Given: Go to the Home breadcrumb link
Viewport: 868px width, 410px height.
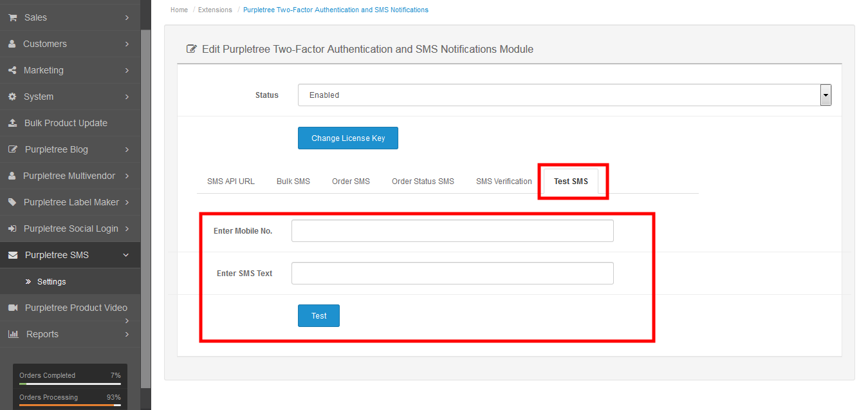Looking at the screenshot, I should point(180,10).
